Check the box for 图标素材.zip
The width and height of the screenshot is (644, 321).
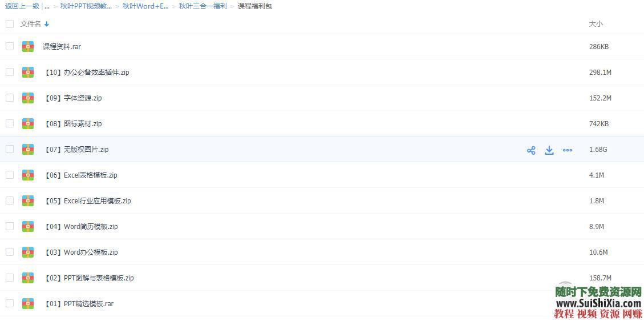10,123
